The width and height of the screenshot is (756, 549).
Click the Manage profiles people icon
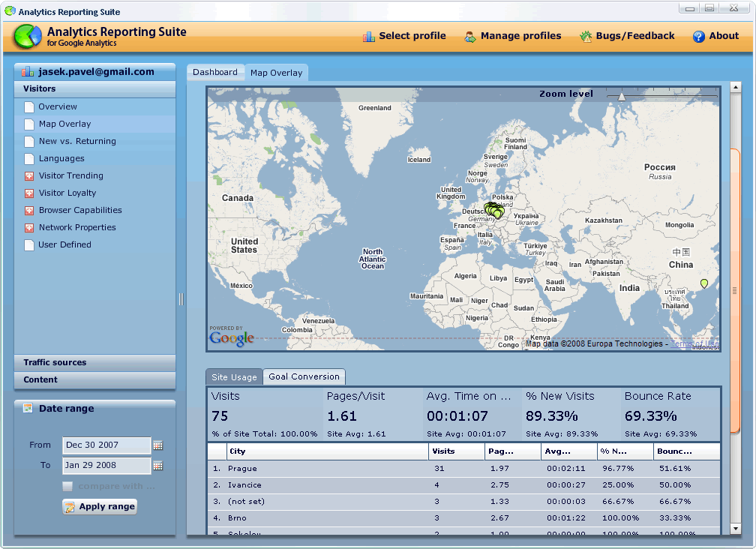[470, 36]
